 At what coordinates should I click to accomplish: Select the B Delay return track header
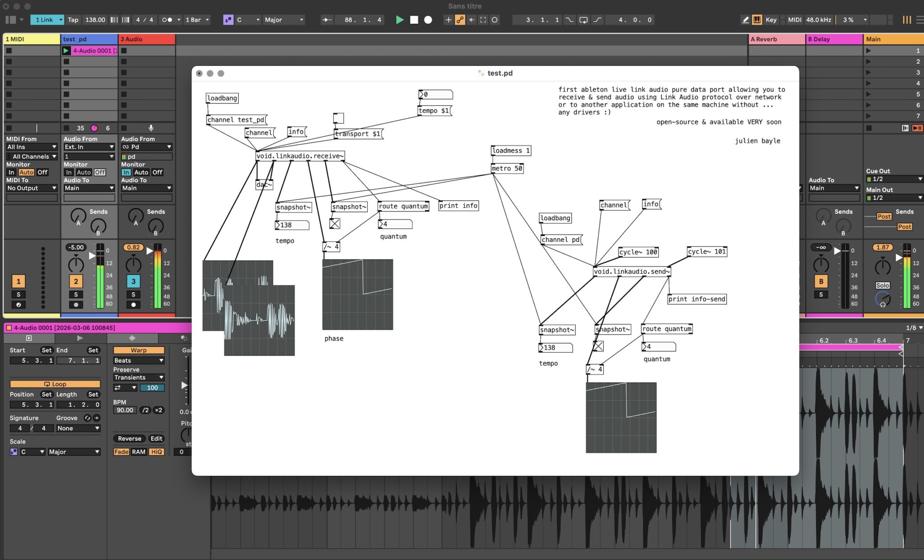(834, 39)
